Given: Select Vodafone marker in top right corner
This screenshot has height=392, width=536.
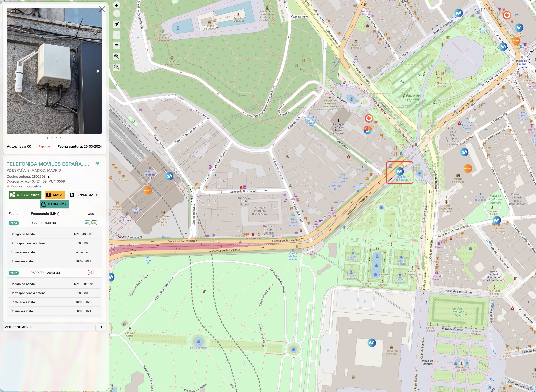Looking at the screenshot, I should coord(507,15).
